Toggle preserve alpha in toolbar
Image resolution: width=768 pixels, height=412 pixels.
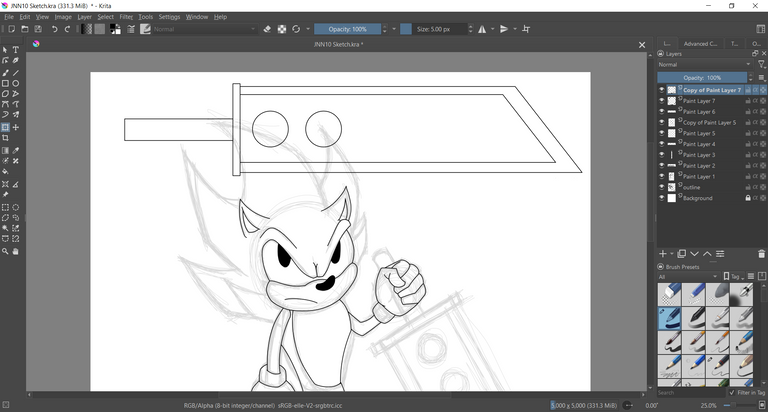282,29
